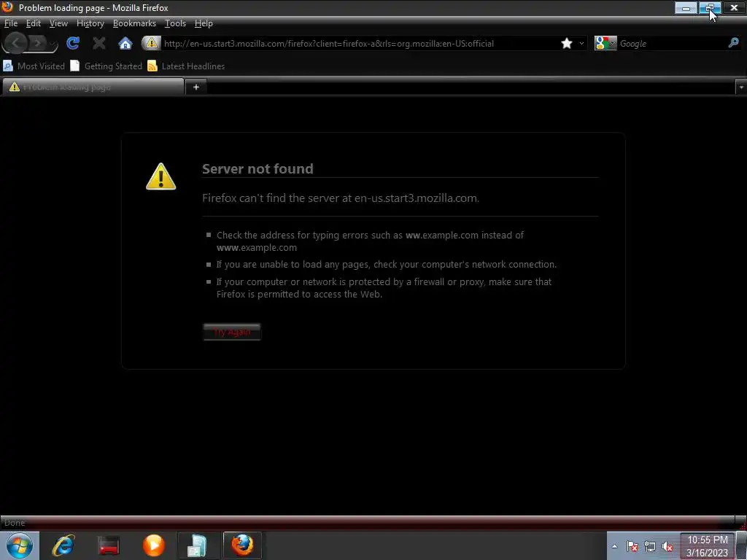Screen dimensions: 747x560
Task: Click the network connection tray icon
Action: point(650,546)
